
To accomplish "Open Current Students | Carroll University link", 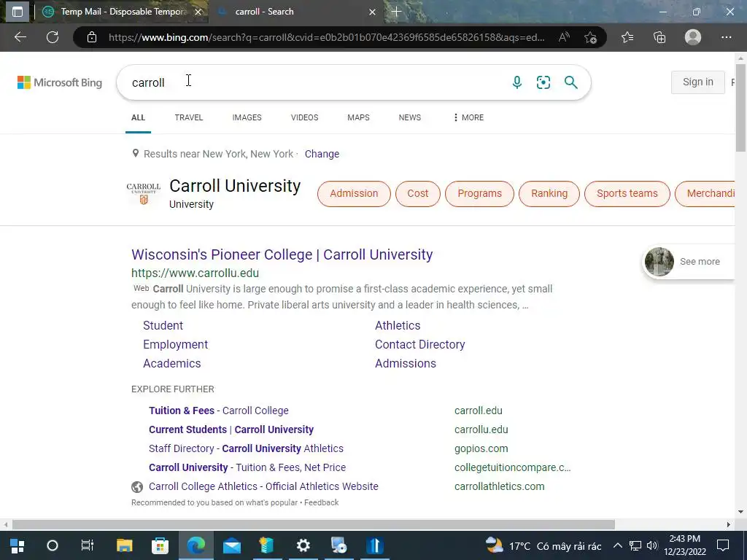I will (231, 429).
